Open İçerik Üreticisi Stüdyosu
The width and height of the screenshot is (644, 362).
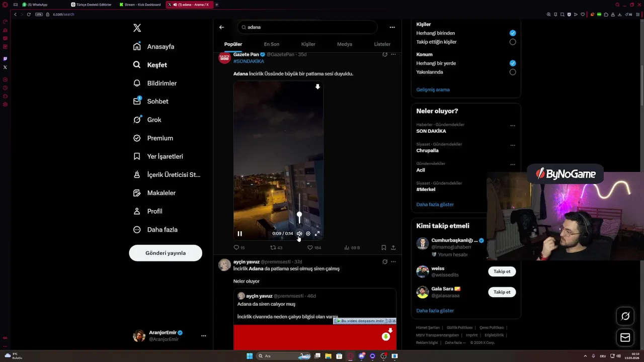(x=167, y=174)
